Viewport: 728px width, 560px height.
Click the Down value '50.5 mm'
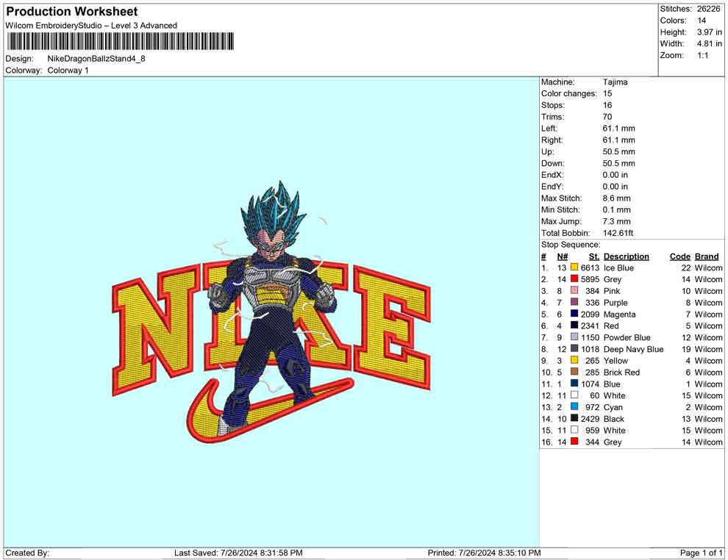tap(619, 163)
